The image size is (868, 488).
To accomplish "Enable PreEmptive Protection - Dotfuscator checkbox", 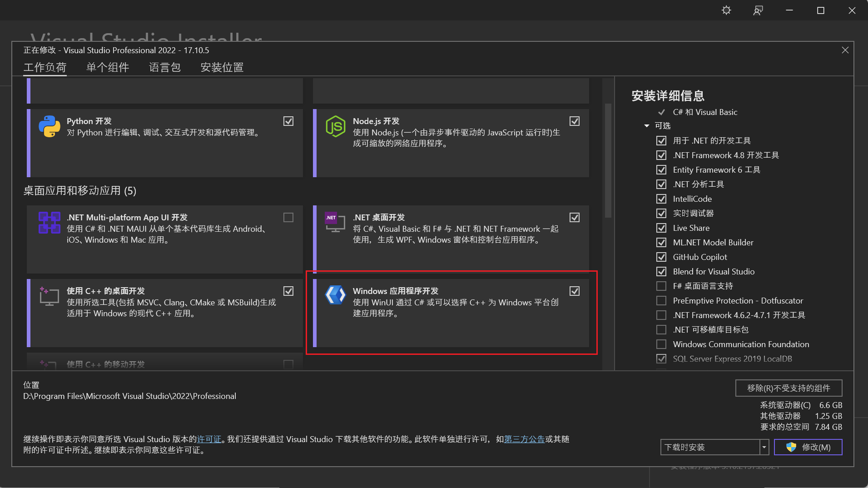I will click(661, 300).
